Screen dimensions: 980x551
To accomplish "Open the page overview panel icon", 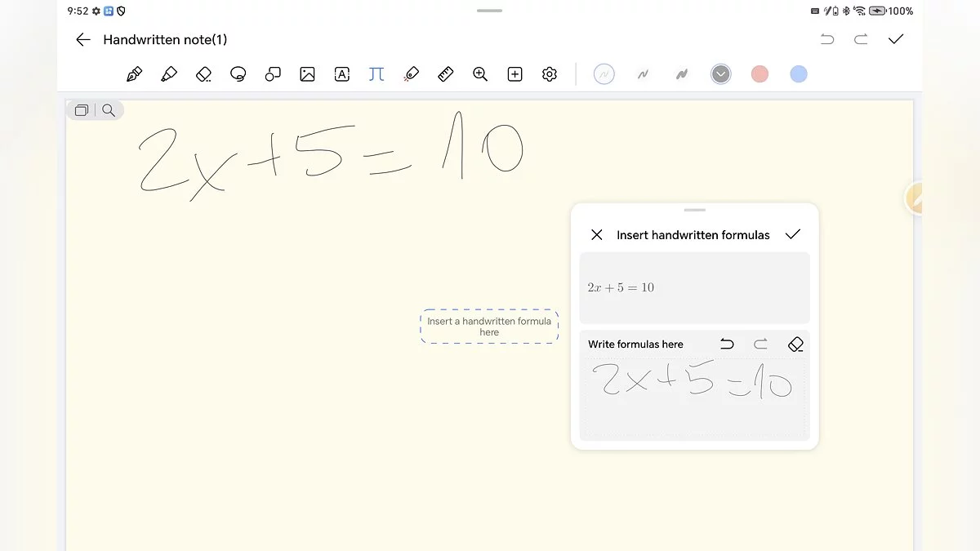I will click(x=82, y=110).
